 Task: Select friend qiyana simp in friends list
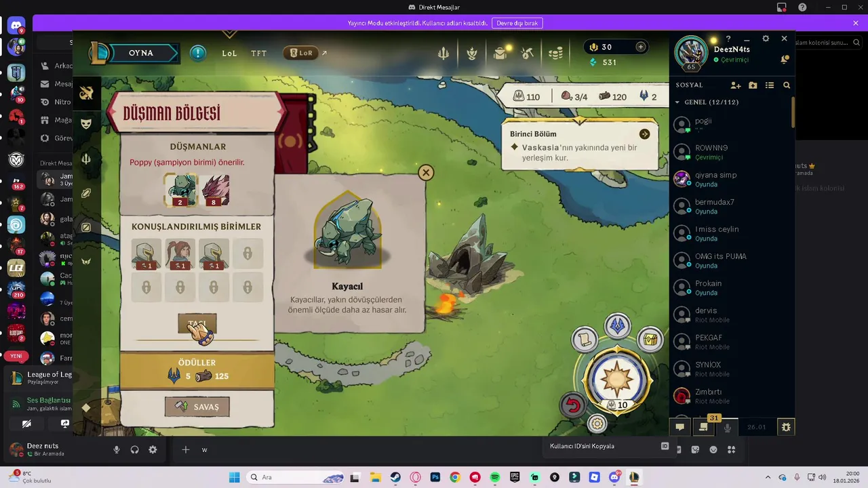tap(731, 179)
